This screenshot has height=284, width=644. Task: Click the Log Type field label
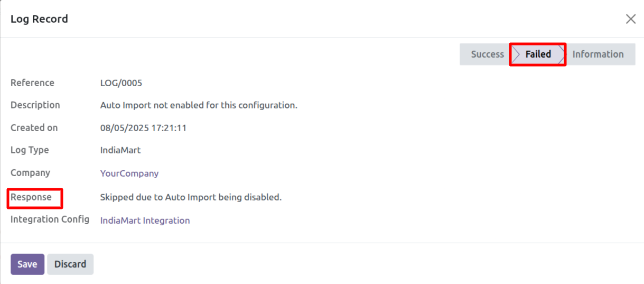tap(30, 150)
